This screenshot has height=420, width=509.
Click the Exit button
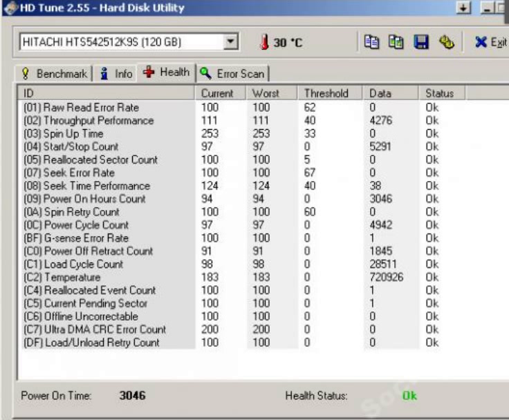coord(491,42)
